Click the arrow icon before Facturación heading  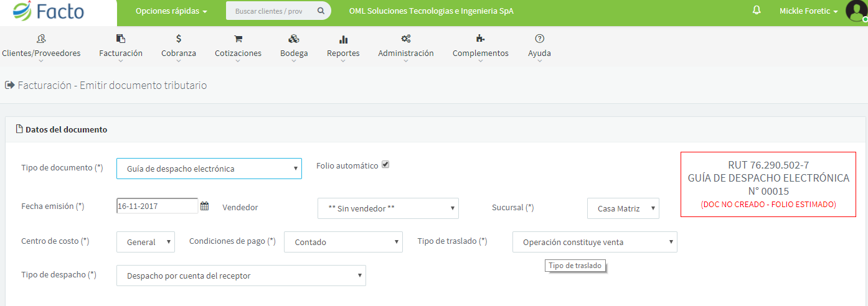click(x=9, y=85)
